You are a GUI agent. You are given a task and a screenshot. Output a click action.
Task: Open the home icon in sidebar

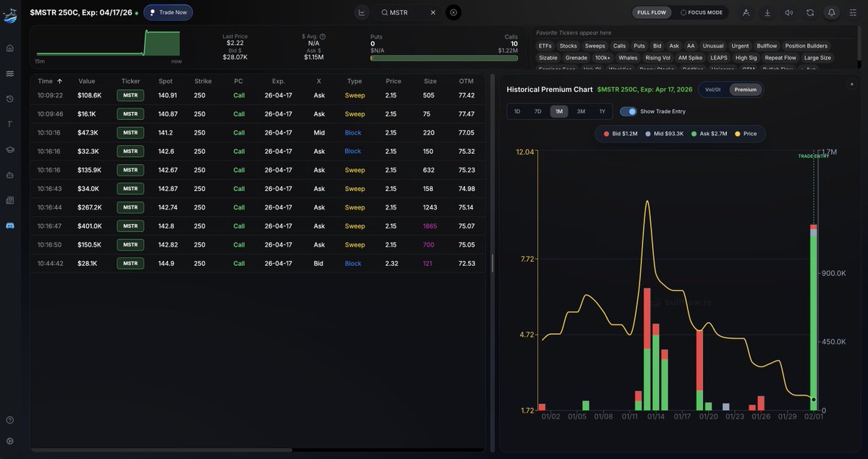[10, 48]
